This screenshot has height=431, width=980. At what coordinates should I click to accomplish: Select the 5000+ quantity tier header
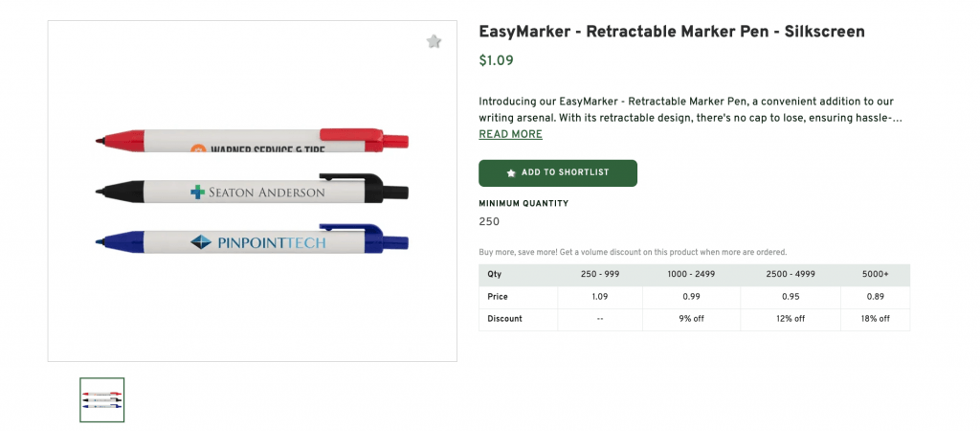(x=875, y=275)
